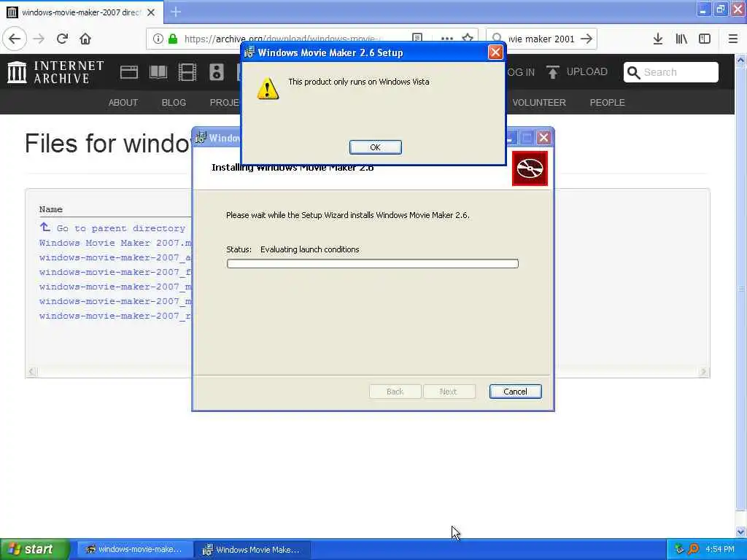The height and width of the screenshot is (560, 747).
Task: Show the browser library
Action: [681, 39]
